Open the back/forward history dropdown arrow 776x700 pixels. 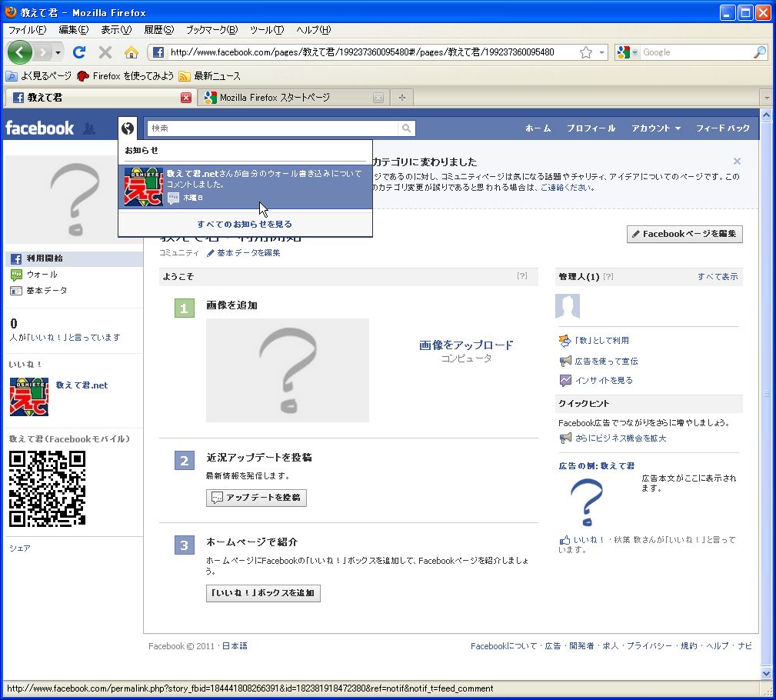click(x=58, y=52)
